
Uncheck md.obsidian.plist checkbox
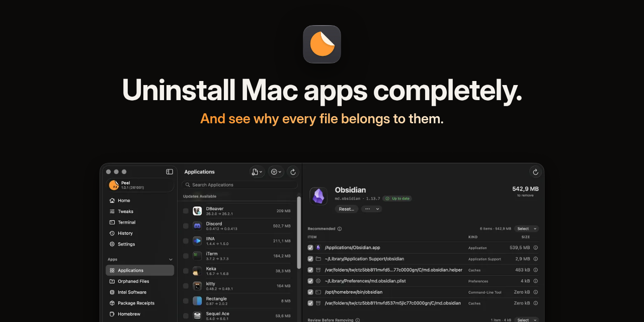(x=310, y=281)
